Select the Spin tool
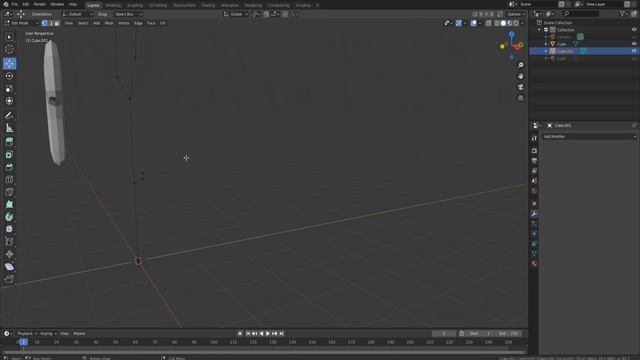 click(x=9, y=217)
